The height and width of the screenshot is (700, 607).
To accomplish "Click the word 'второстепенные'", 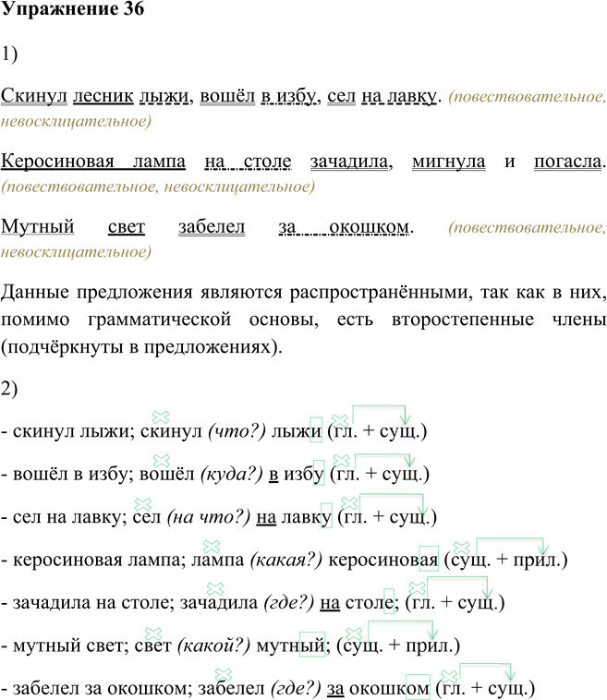I will (463, 320).
